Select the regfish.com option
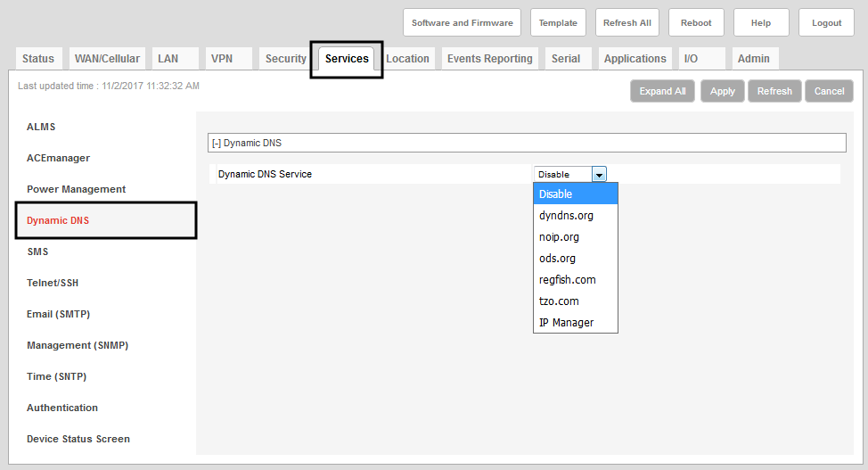868x470 pixels. coord(567,280)
